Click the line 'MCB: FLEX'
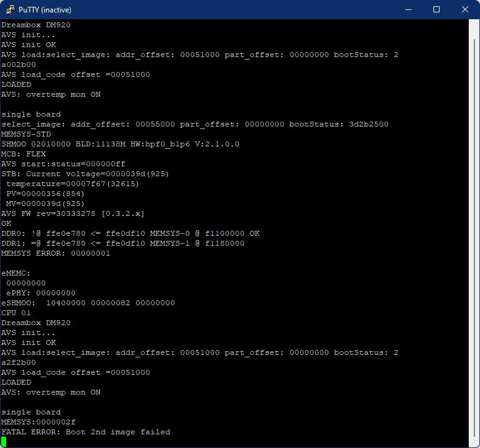 click(24, 154)
